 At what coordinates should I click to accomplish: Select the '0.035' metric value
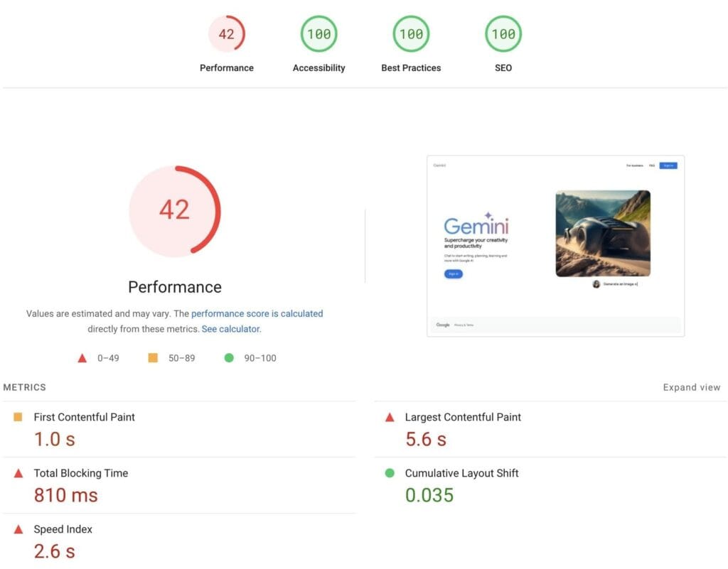click(429, 495)
